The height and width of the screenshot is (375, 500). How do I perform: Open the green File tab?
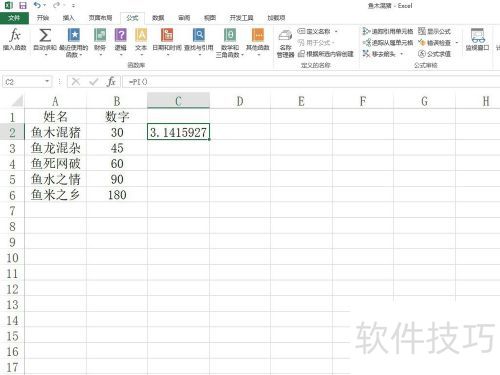click(x=14, y=18)
